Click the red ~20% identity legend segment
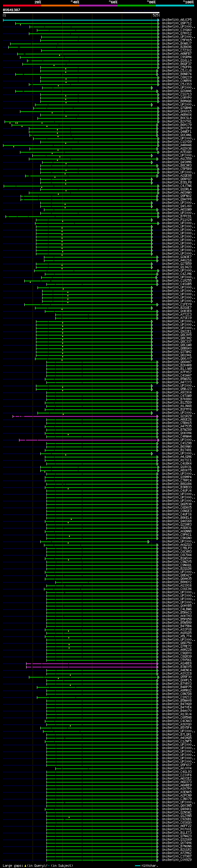197x868 pixels. coord(22,6)
